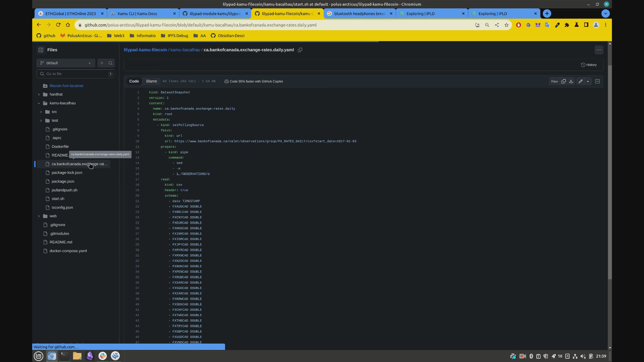644x362 pixels.
Task: Expand the test folder chevron
Action: (41, 121)
